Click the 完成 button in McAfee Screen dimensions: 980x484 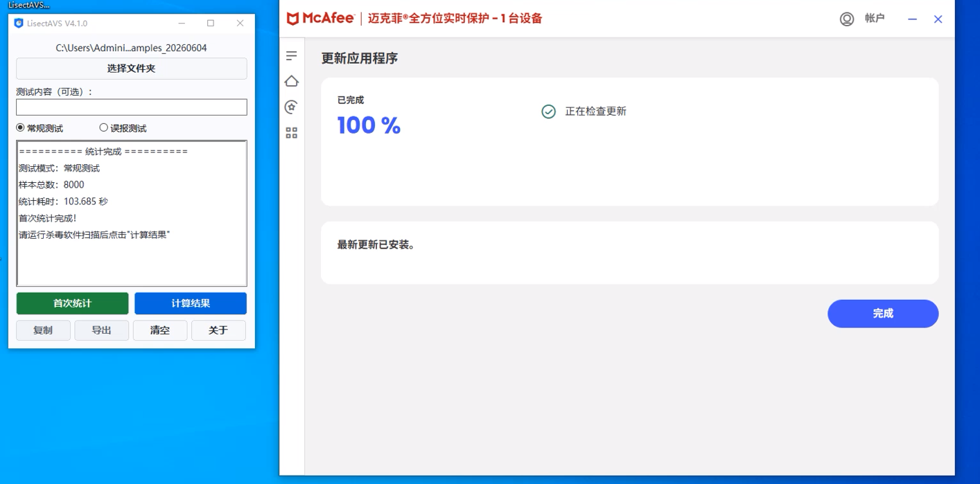(883, 314)
